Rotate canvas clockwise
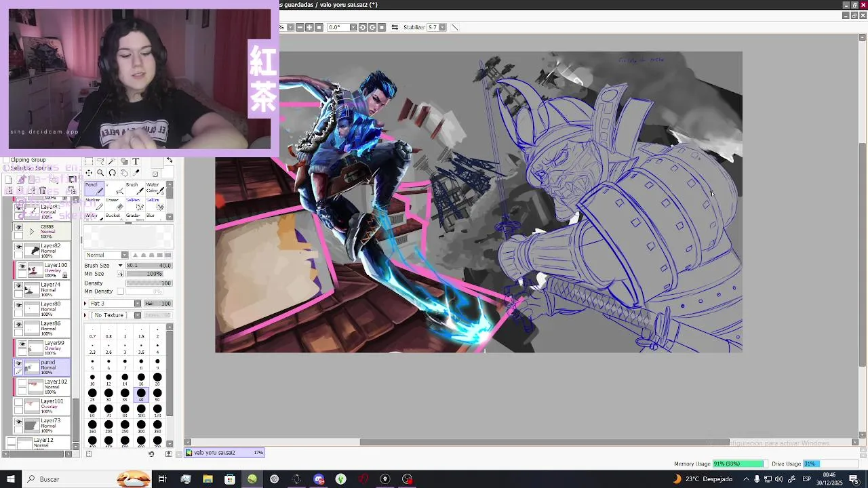This screenshot has height=488, width=868. pyautogui.click(x=372, y=27)
